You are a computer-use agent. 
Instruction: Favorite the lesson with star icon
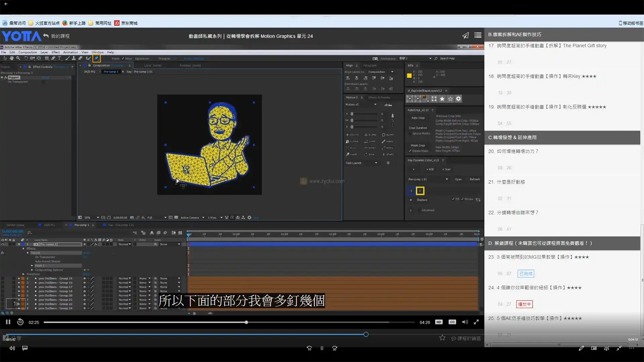[x=442, y=338]
